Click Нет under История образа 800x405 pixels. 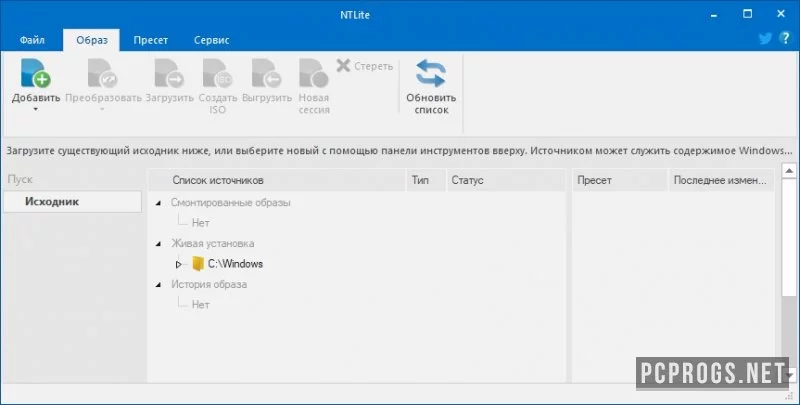pos(201,305)
